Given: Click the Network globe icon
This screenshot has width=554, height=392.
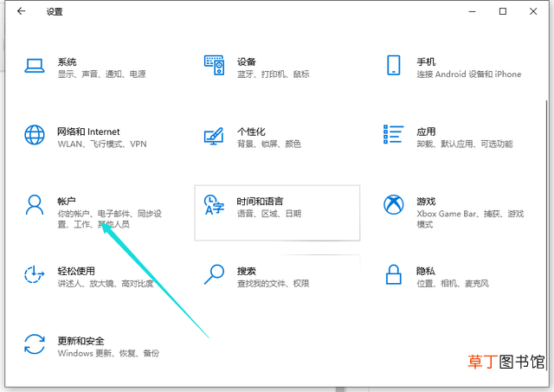Looking at the screenshot, I should pyautogui.click(x=35, y=135).
